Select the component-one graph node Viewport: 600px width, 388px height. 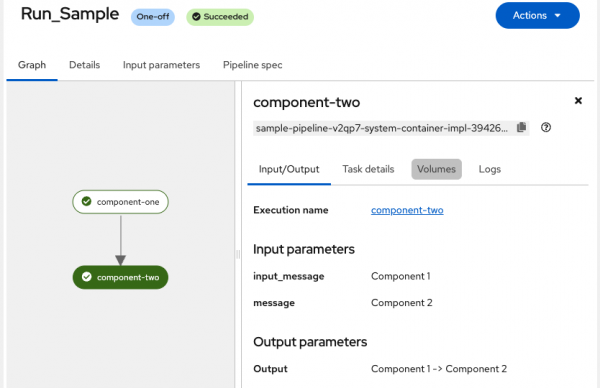tap(120, 202)
